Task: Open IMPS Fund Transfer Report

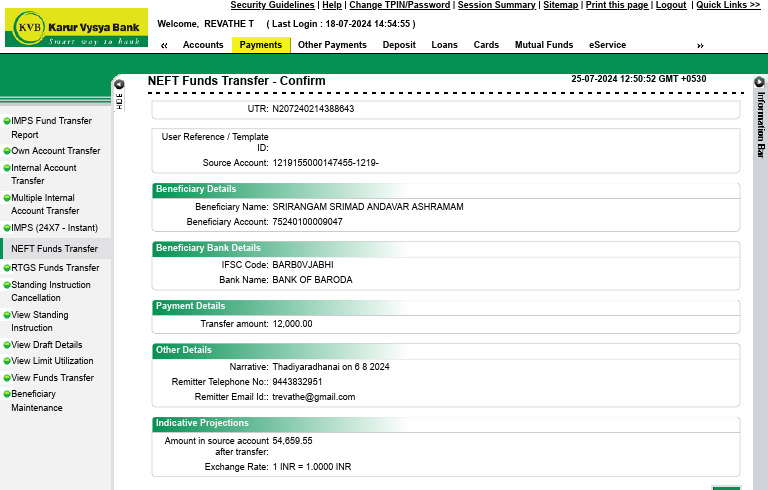Action: click(51, 127)
